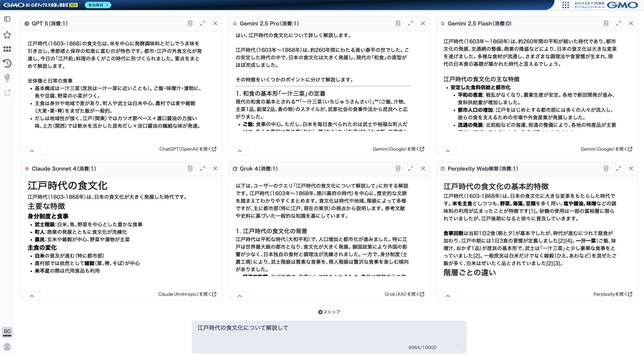Open the user profile avatar at bottom left

[7, 347]
